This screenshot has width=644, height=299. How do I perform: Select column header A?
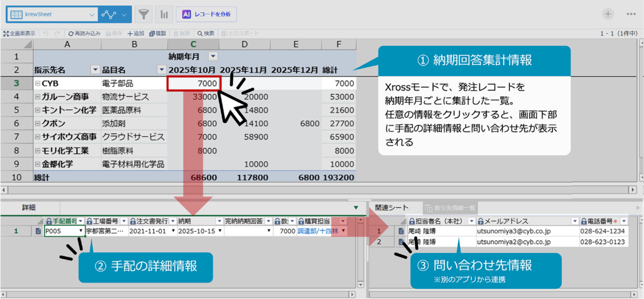pyautogui.click(x=67, y=44)
